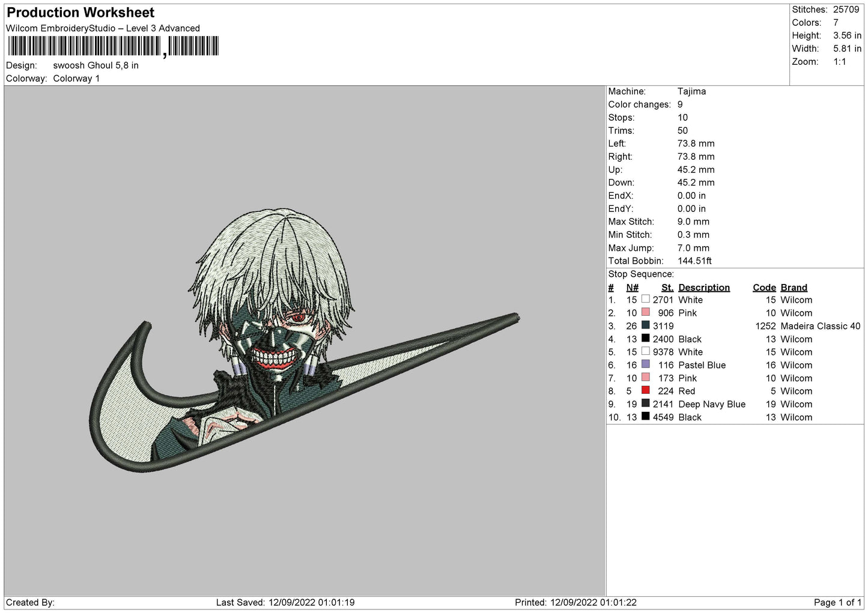868x613 pixels.
Task: Click the barcode below the studio name
Action: (114, 46)
